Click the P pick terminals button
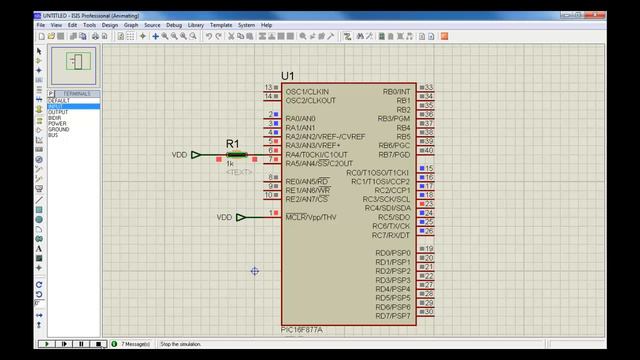Image resolution: width=640 pixels, height=360 pixels. pos(51,93)
